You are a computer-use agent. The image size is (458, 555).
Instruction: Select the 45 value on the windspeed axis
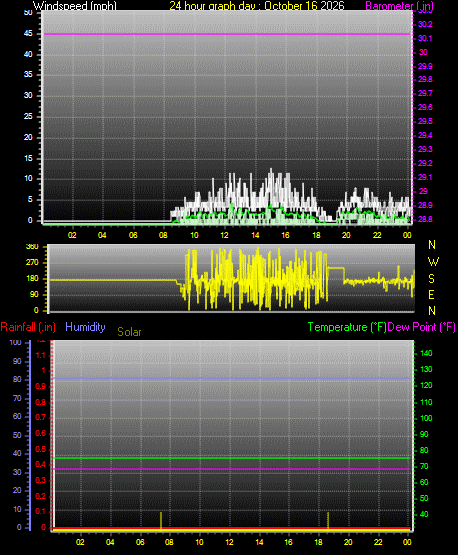[28, 33]
